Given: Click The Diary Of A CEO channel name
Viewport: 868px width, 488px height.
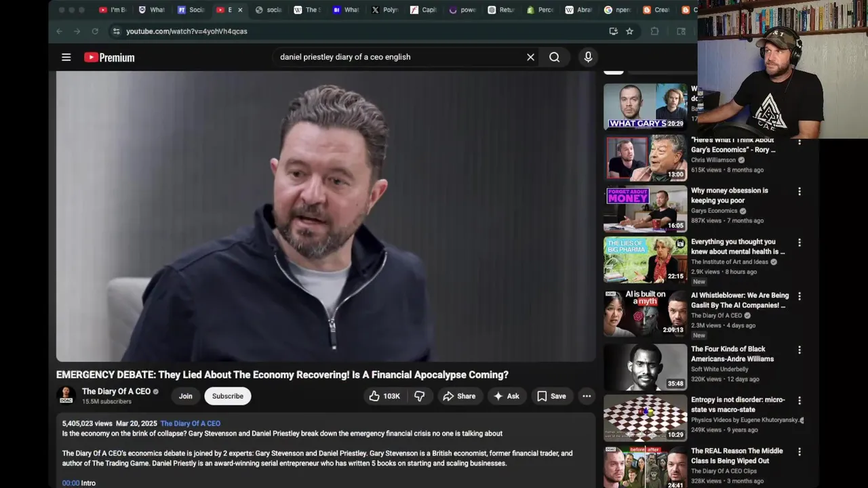Looking at the screenshot, I should (x=116, y=392).
